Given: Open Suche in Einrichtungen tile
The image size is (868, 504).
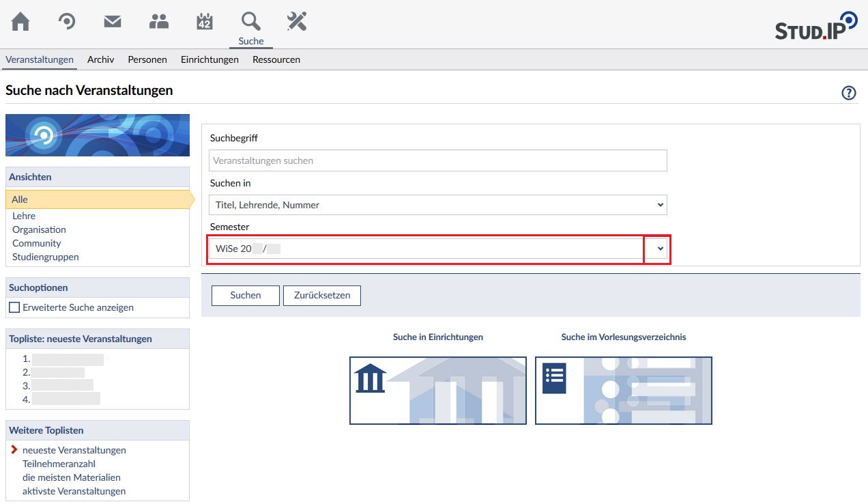Looking at the screenshot, I should pyautogui.click(x=437, y=390).
